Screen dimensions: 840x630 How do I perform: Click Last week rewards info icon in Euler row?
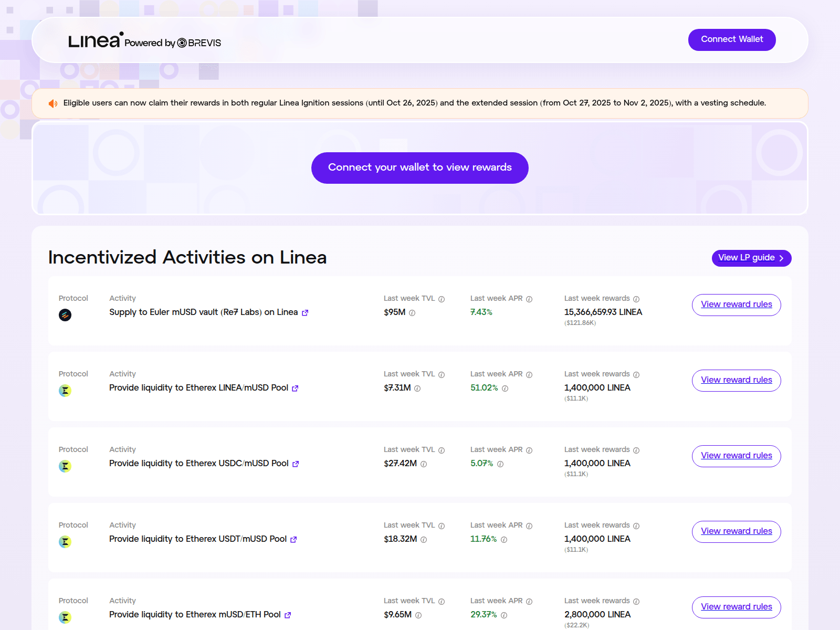pos(636,299)
